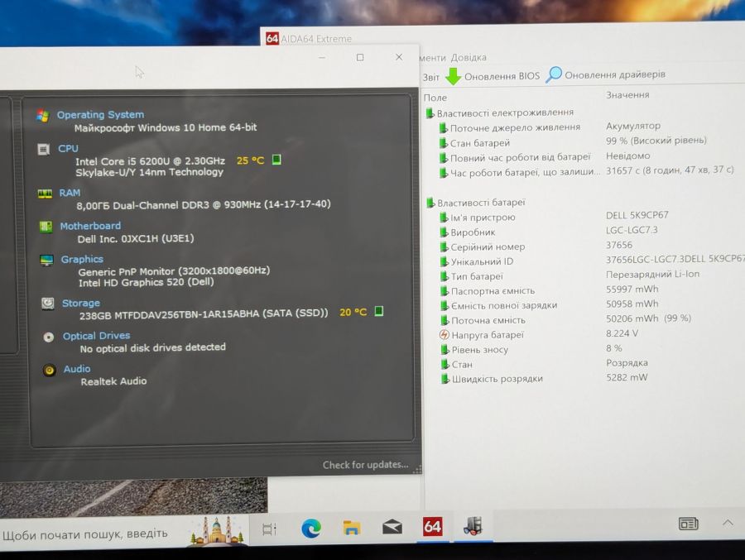Show hidden tray icons chevron
This screenshot has height=560, width=745.
click(x=728, y=523)
